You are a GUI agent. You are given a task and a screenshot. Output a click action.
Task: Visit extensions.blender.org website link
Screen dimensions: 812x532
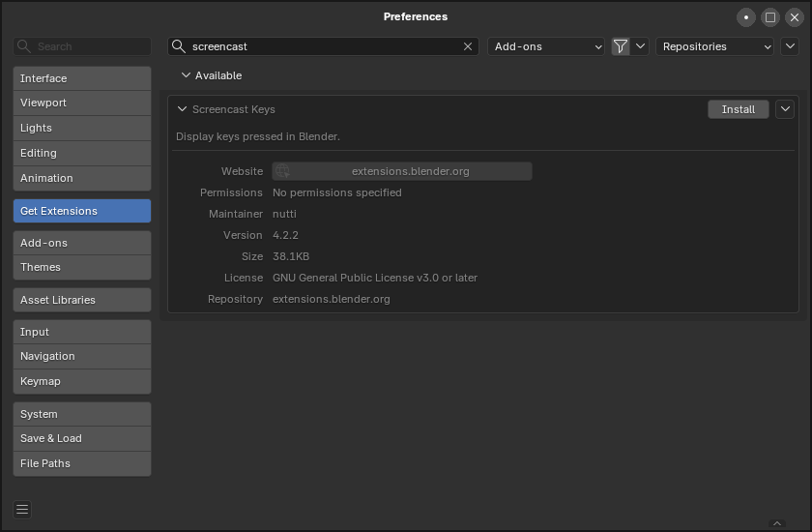(402, 171)
